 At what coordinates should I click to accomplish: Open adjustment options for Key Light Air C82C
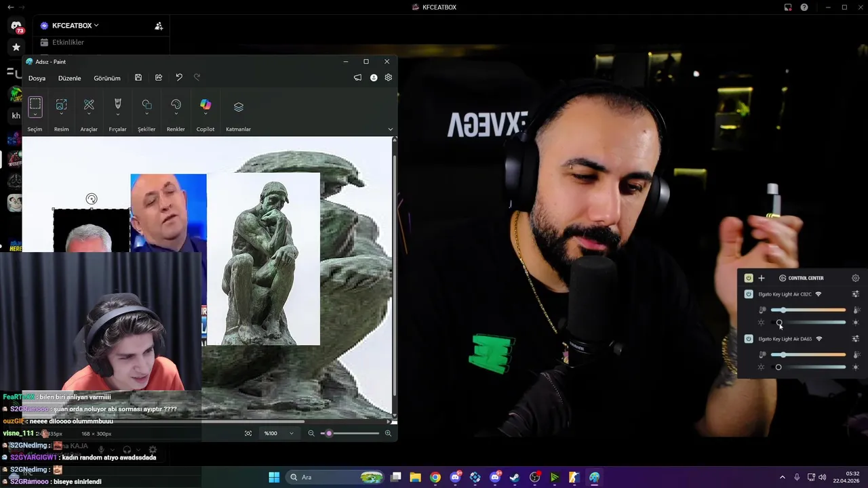[856, 294]
